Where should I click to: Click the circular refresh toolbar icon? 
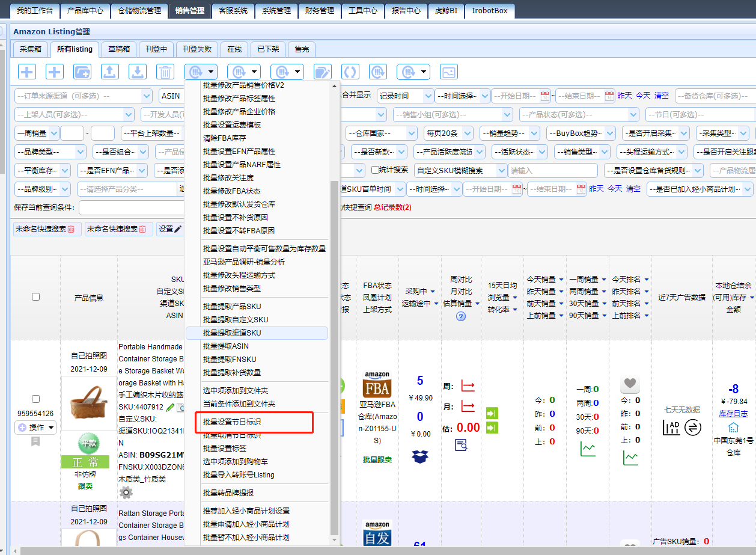[x=350, y=72]
